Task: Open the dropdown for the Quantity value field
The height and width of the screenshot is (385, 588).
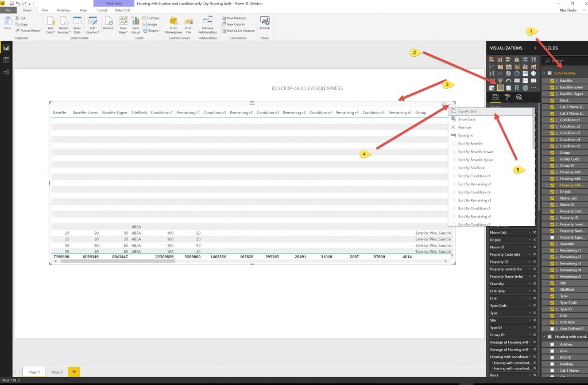Action: click(x=529, y=283)
